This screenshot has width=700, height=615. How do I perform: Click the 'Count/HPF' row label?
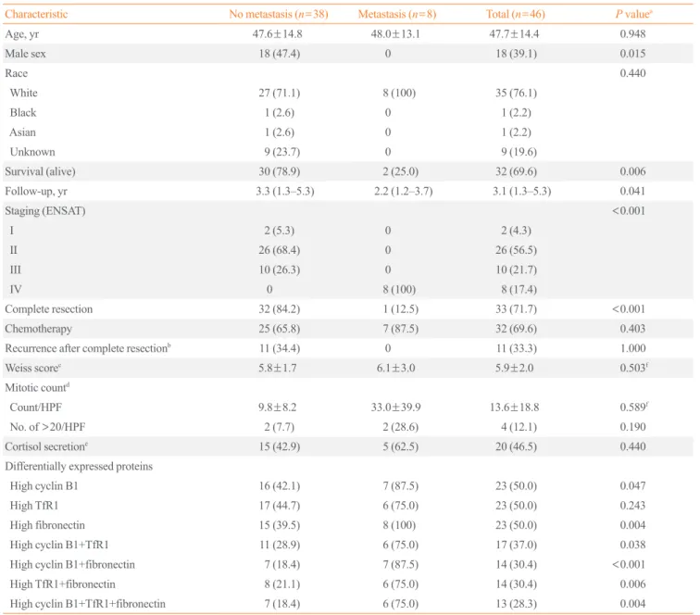36,408
